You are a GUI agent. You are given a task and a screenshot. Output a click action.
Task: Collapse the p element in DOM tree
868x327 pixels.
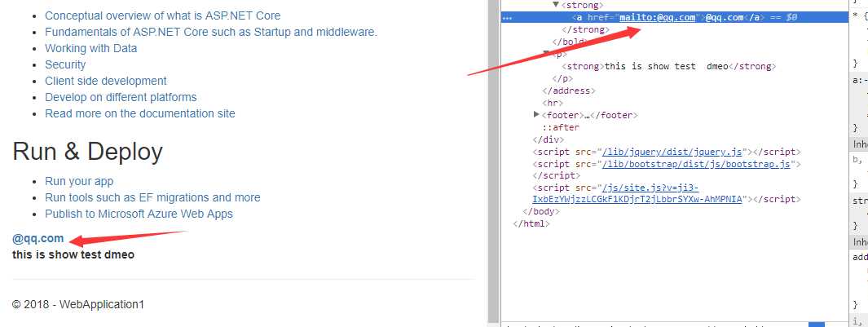(546, 54)
